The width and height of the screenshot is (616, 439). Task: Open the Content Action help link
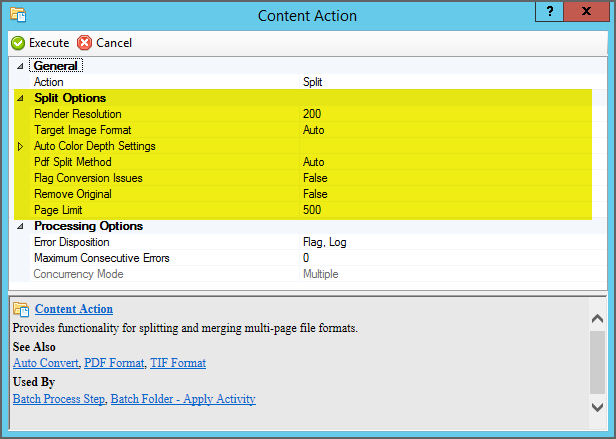(x=74, y=309)
